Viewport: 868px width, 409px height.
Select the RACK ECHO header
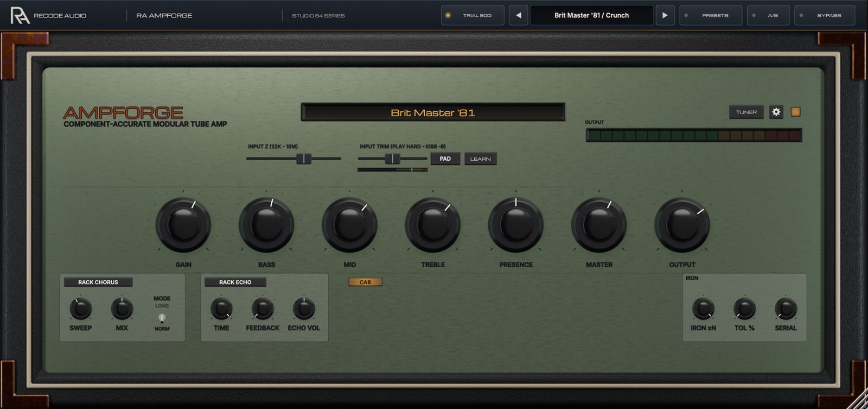click(235, 282)
